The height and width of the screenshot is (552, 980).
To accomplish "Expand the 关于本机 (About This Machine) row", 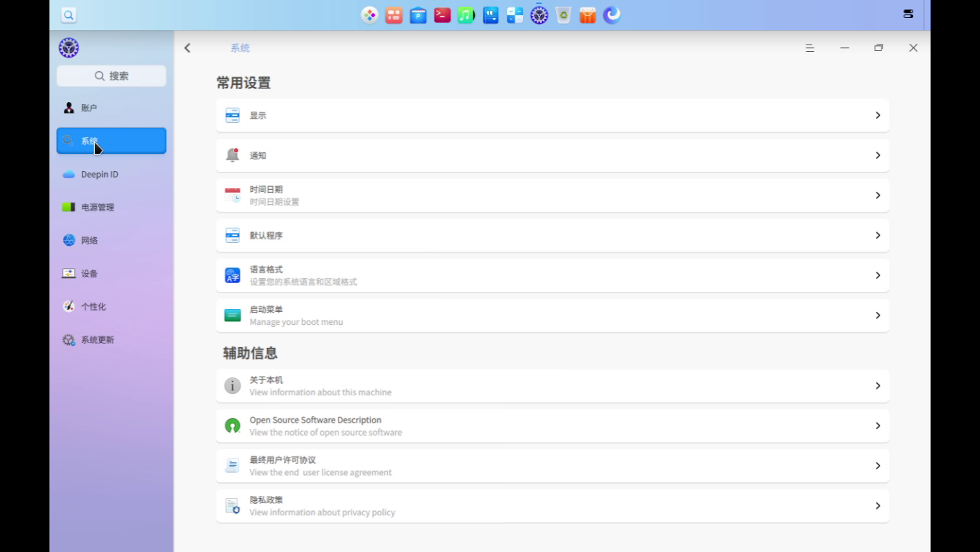I will (x=552, y=385).
